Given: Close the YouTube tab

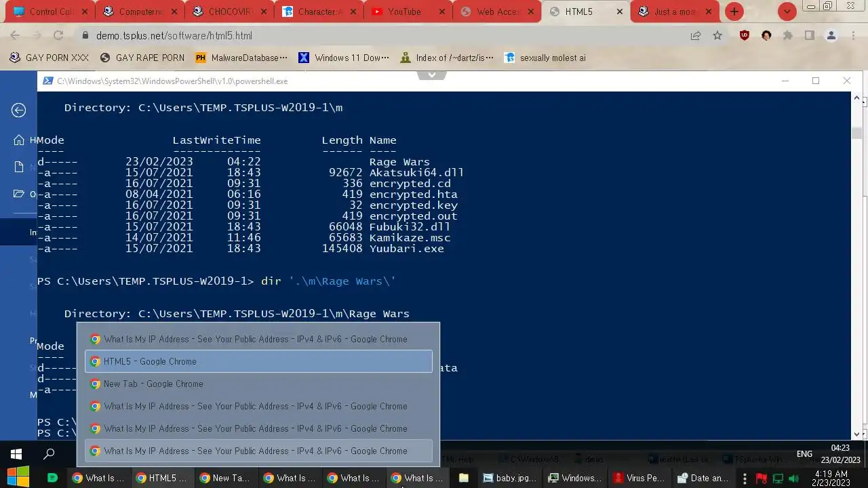Looking at the screenshot, I should pyautogui.click(x=441, y=12).
